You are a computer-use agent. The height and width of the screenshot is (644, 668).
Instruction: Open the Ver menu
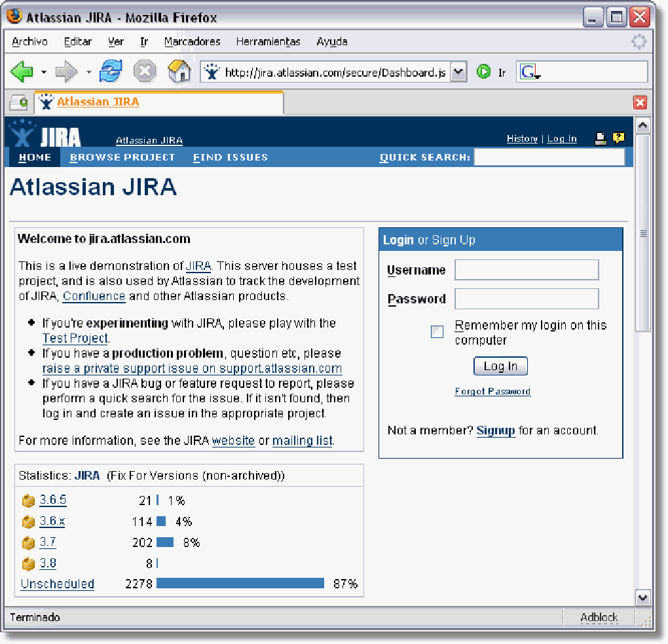pyautogui.click(x=115, y=42)
